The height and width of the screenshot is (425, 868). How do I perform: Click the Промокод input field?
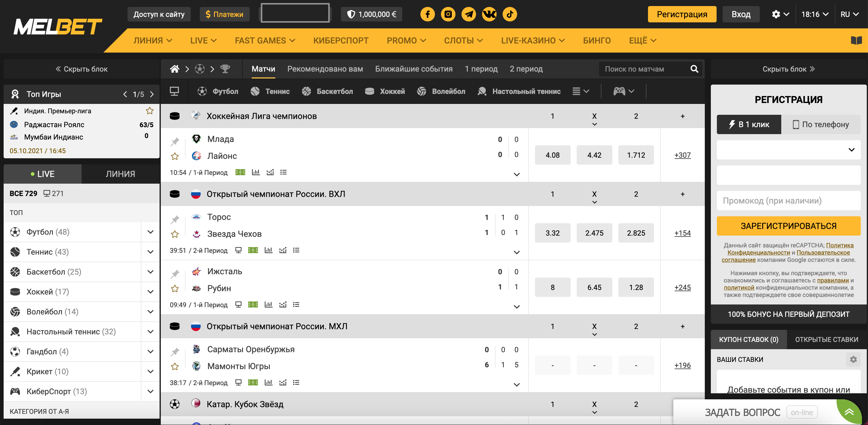click(789, 200)
